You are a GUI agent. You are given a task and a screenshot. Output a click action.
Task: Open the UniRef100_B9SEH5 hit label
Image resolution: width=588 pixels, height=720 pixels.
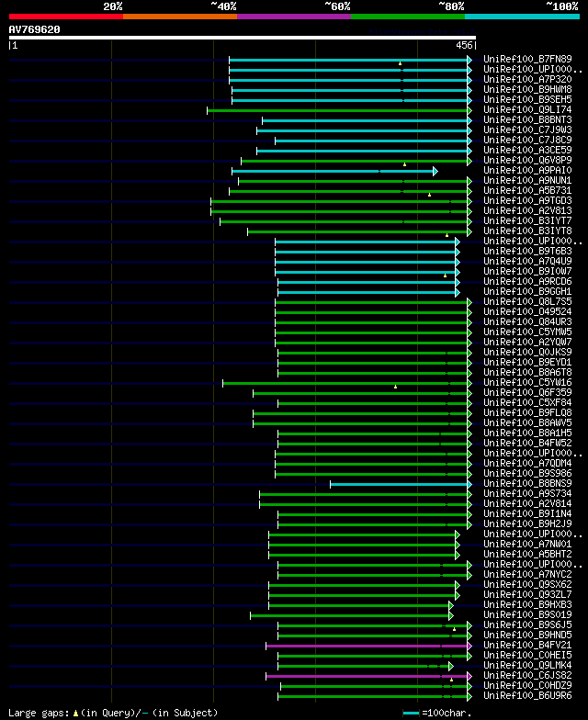point(527,99)
